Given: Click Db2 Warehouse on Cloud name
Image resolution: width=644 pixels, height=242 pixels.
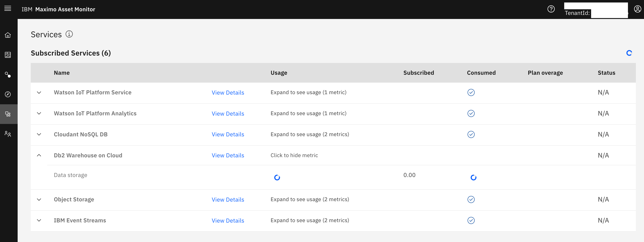Looking at the screenshot, I should tap(88, 155).
